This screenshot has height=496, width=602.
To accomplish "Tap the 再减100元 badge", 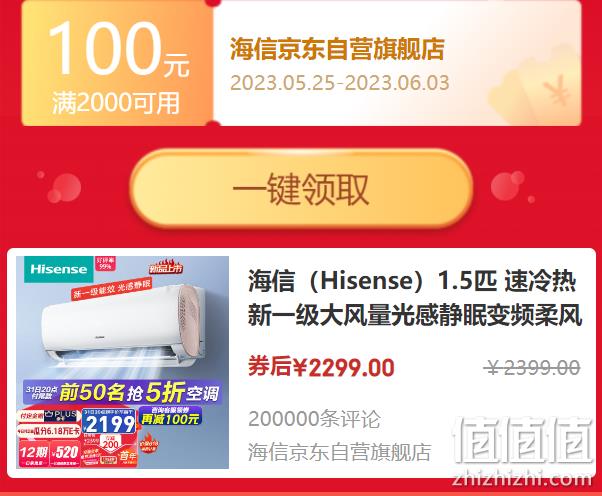I will click(x=170, y=416).
